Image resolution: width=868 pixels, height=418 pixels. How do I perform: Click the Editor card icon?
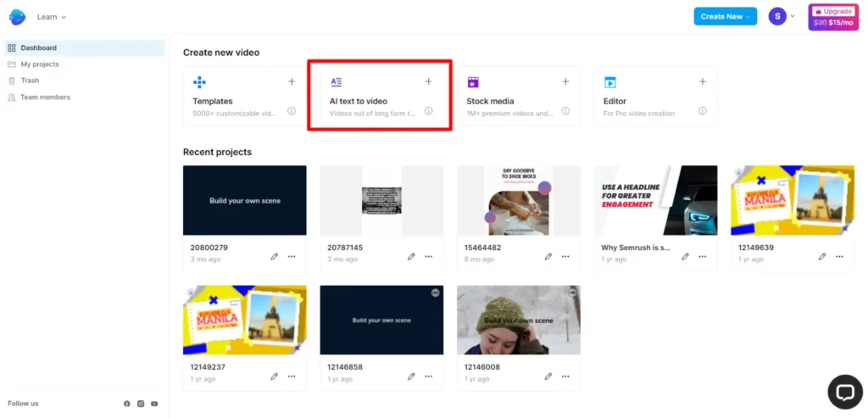pos(610,82)
